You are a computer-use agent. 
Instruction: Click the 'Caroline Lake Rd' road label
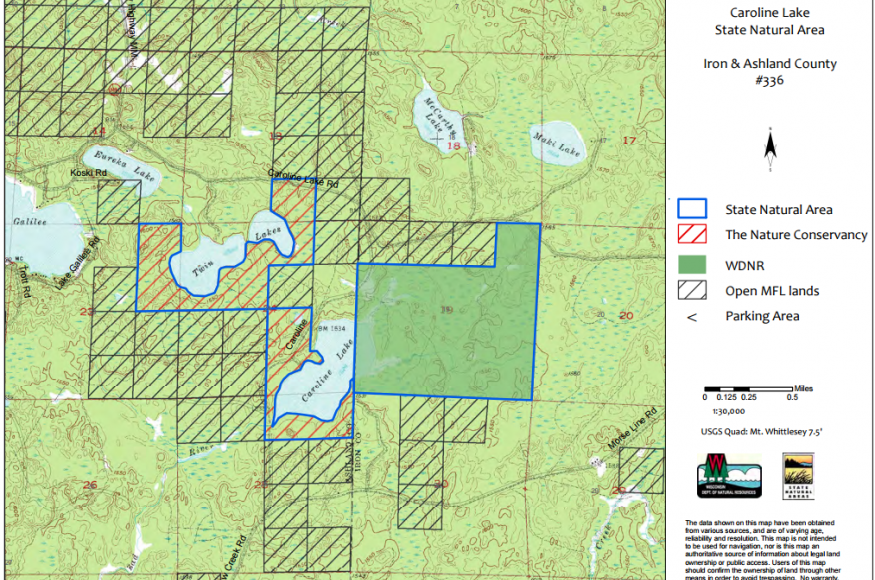coord(303,178)
